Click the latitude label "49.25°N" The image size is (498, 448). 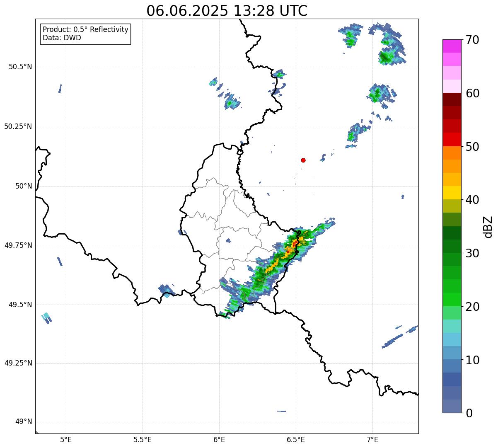pyautogui.click(x=18, y=363)
